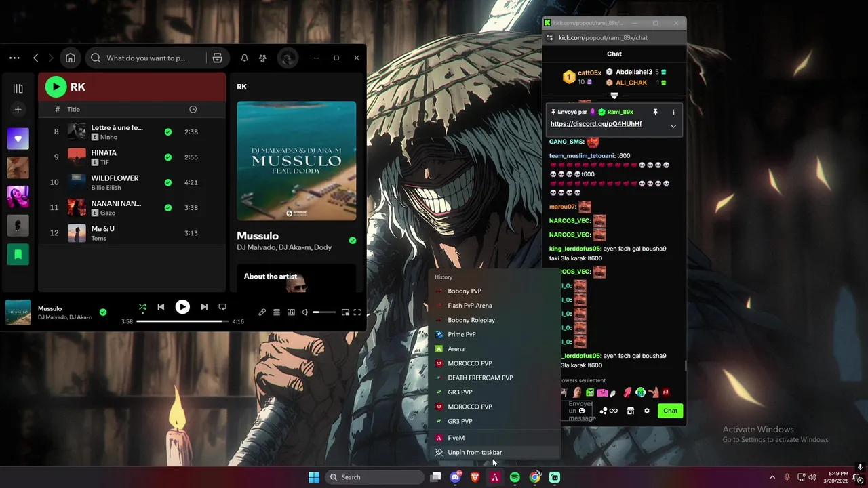
Task: Select DEATH FREEROAM PVP entry
Action: (x=495, y=378)
